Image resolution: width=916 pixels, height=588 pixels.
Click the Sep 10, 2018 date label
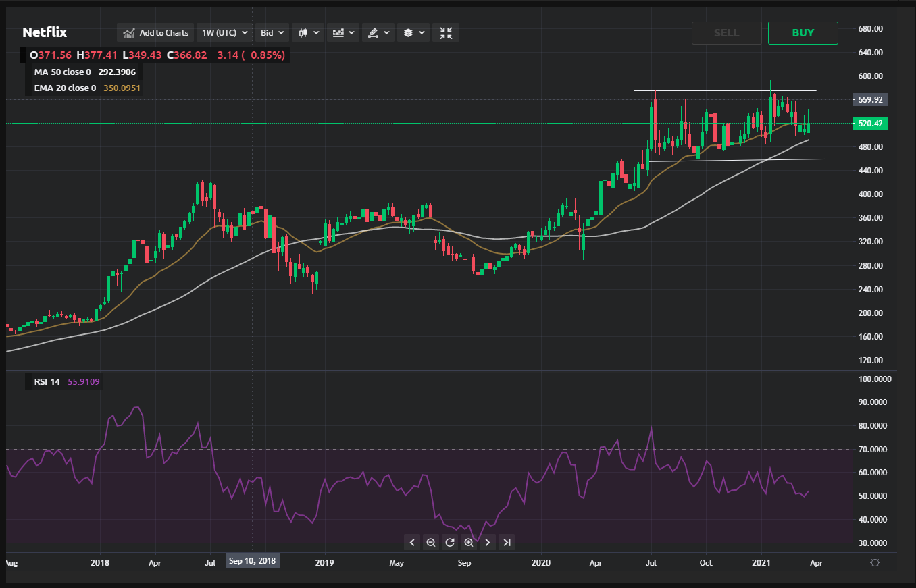[x=252, y=561]
